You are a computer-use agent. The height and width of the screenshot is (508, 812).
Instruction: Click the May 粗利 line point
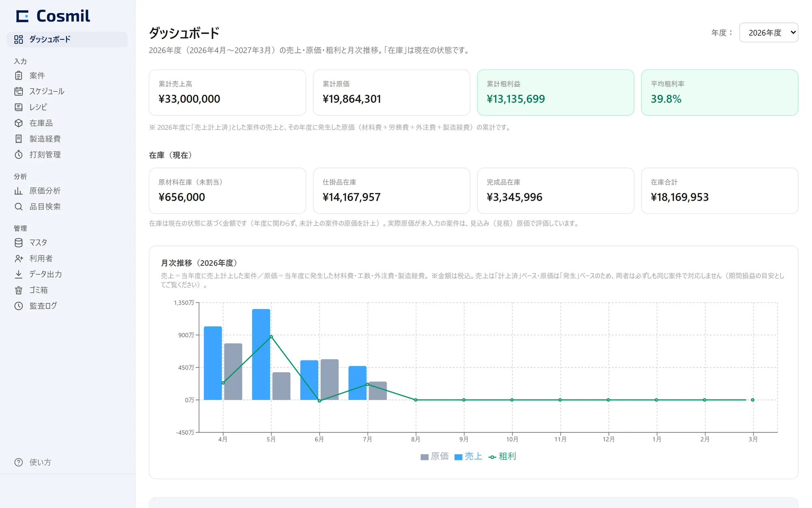click(x=271, y=336)
